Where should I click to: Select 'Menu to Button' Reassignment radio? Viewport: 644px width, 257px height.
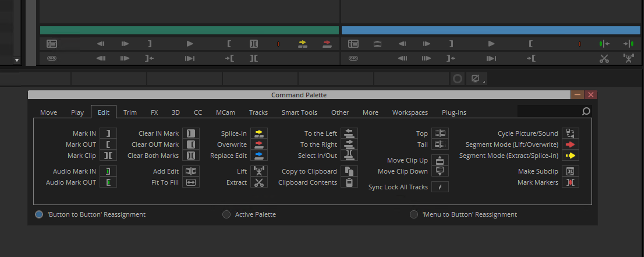tap(414, 214)
